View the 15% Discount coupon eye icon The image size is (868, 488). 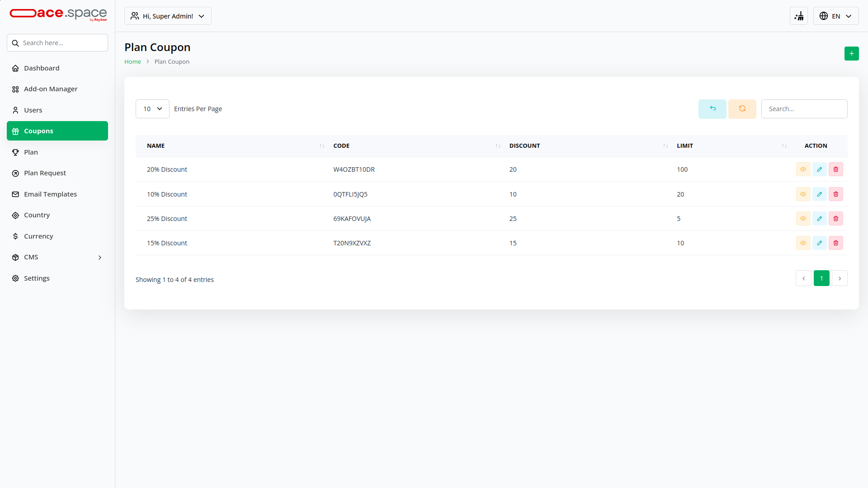[x=803, y=243]
